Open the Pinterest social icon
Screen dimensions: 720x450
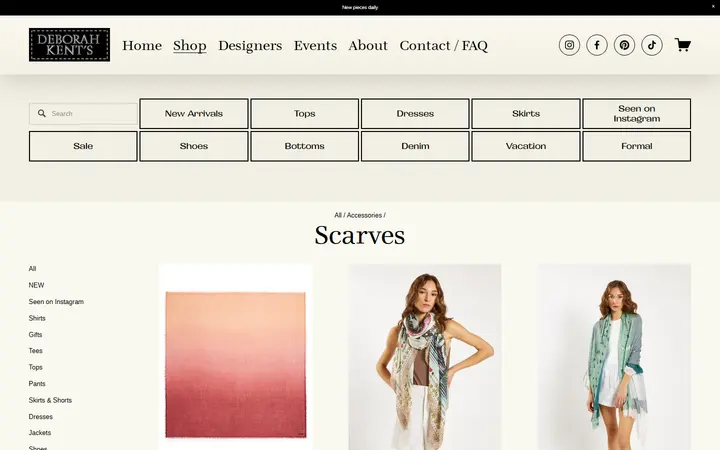pyautogui.click(x=624, y=45)
